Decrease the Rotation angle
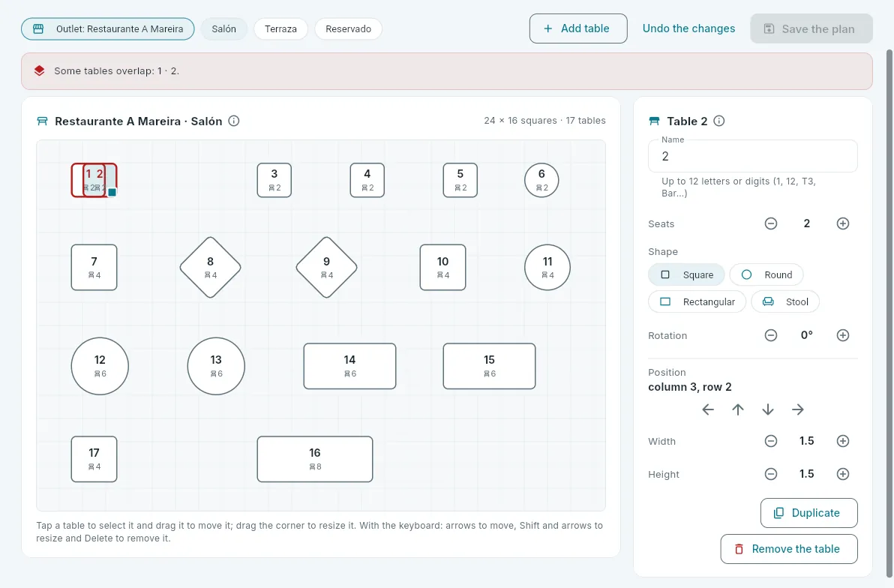 771,335
